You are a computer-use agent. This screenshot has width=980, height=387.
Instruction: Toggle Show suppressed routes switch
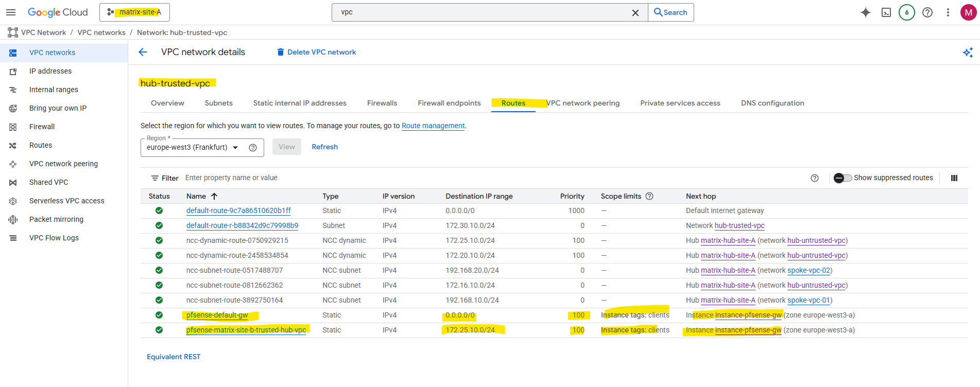[x=843, y=178]
